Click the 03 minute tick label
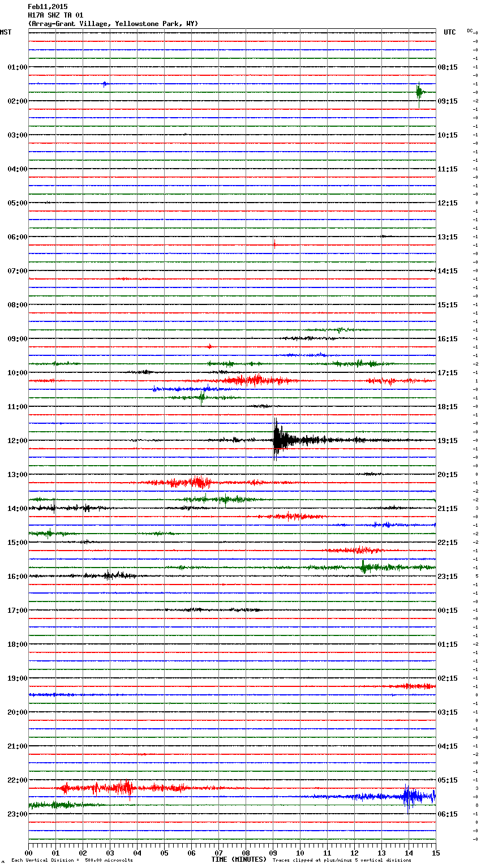481x868 pixels. [110, 853]
